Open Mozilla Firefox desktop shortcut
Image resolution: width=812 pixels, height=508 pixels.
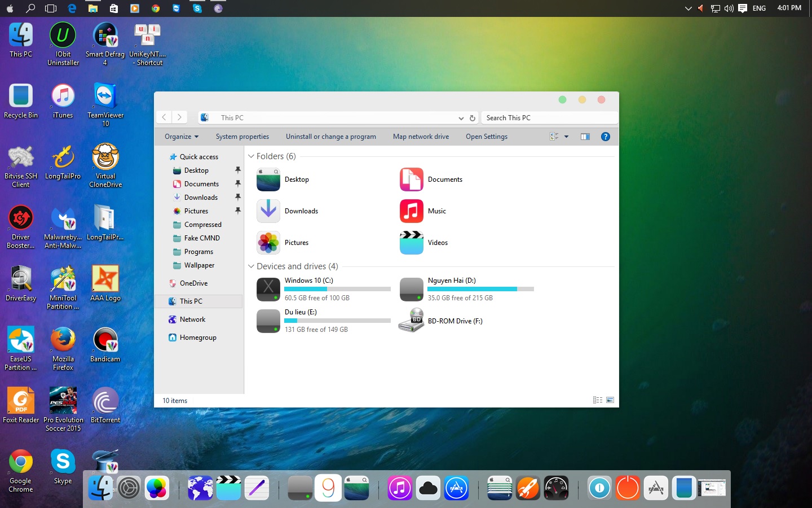tap(63, 349)
